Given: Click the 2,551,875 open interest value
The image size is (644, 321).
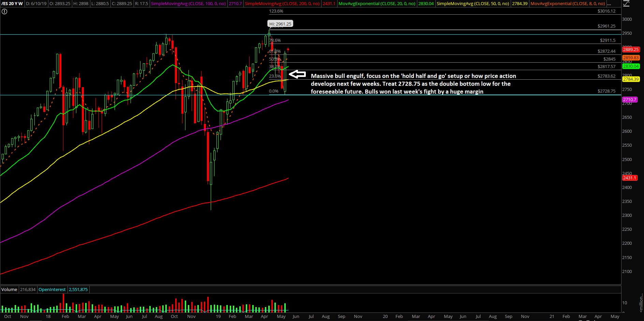Looking at the screenshot, I should point(78,290).
